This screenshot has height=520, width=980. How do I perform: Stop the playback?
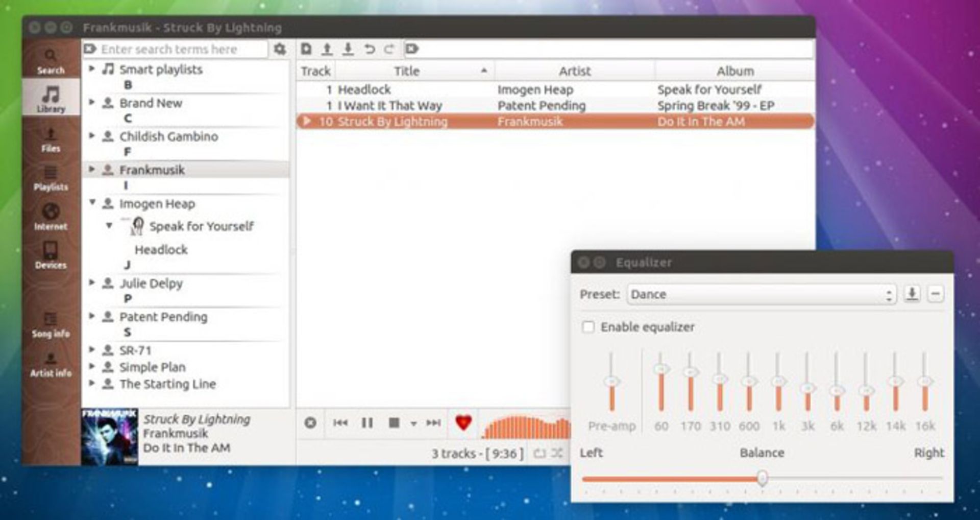pyautogui.click(x=394, y=423)
